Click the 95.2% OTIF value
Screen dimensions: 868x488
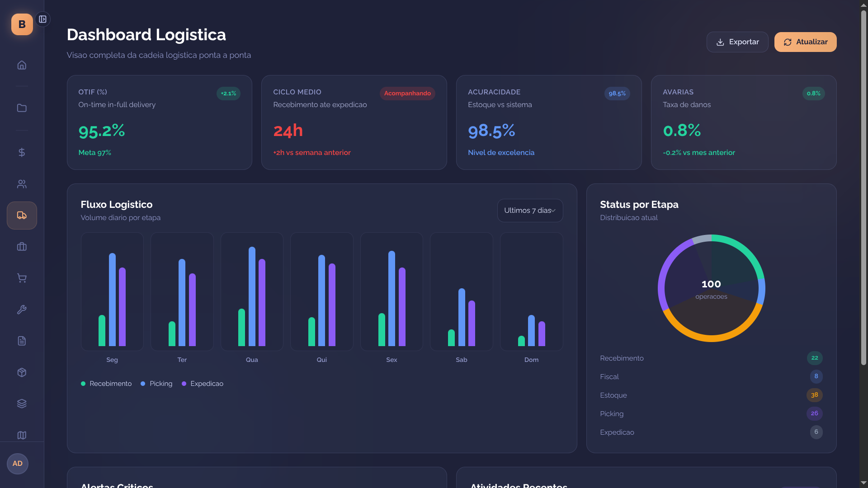pos(102,131)
